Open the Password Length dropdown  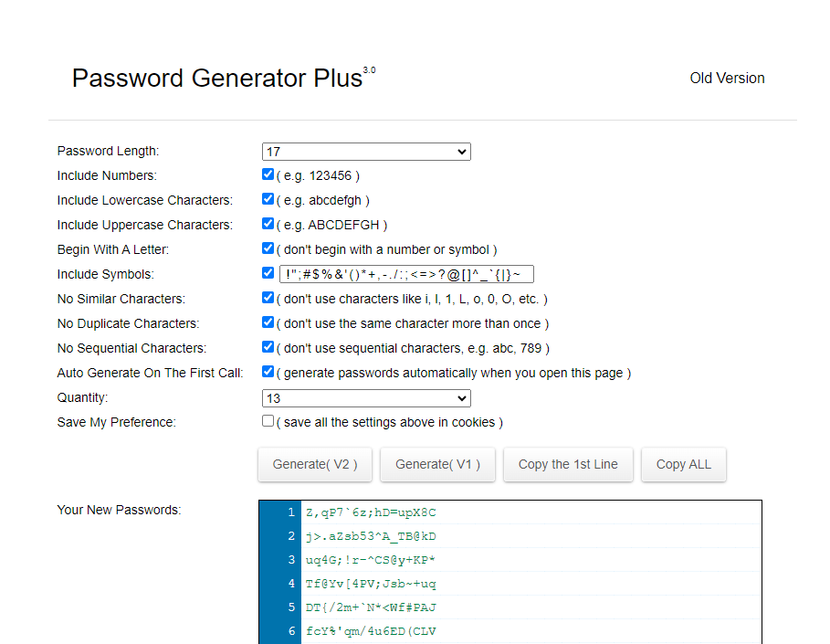366,152
